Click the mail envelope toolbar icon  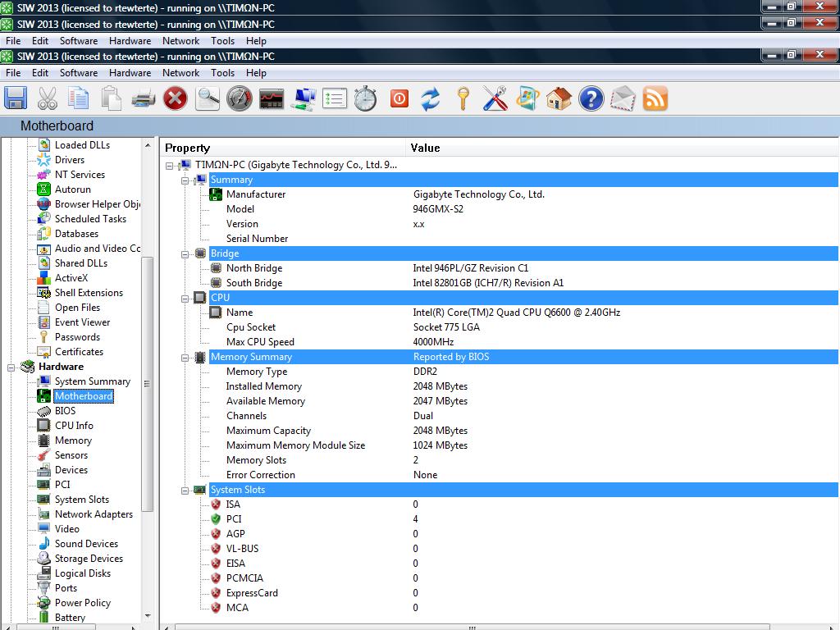[623, 98]
